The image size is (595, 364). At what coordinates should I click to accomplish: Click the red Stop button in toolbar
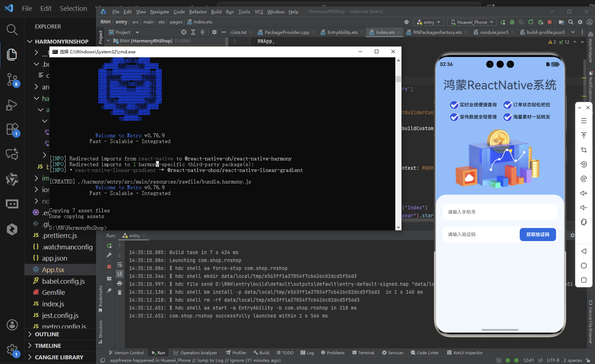coord(550,22)
